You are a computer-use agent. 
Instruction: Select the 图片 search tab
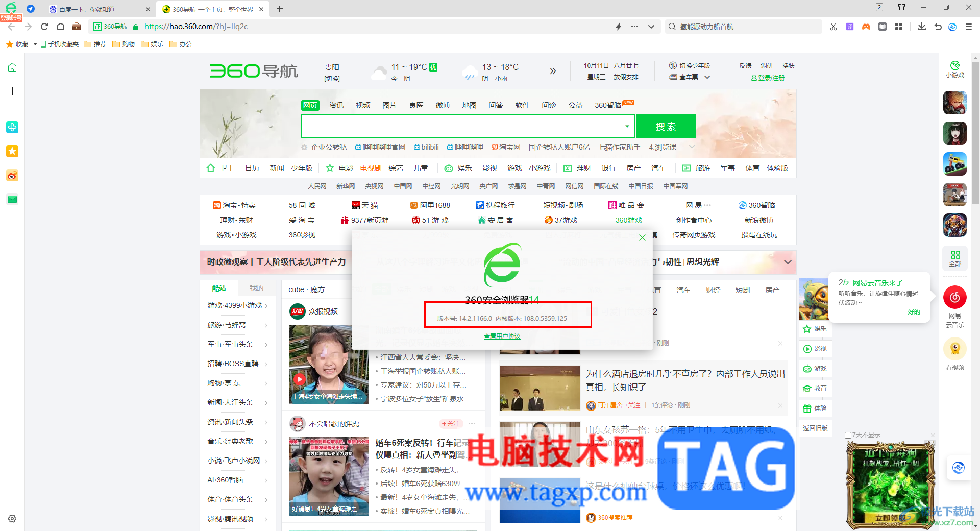389,105
